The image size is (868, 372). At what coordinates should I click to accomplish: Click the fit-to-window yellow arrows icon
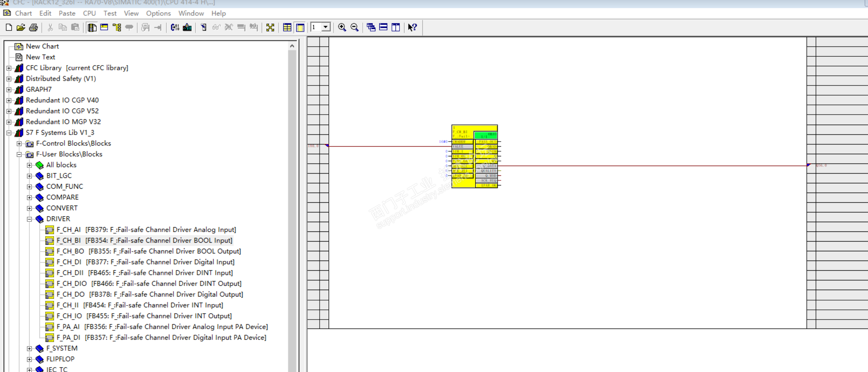click(x=270, y=27)
